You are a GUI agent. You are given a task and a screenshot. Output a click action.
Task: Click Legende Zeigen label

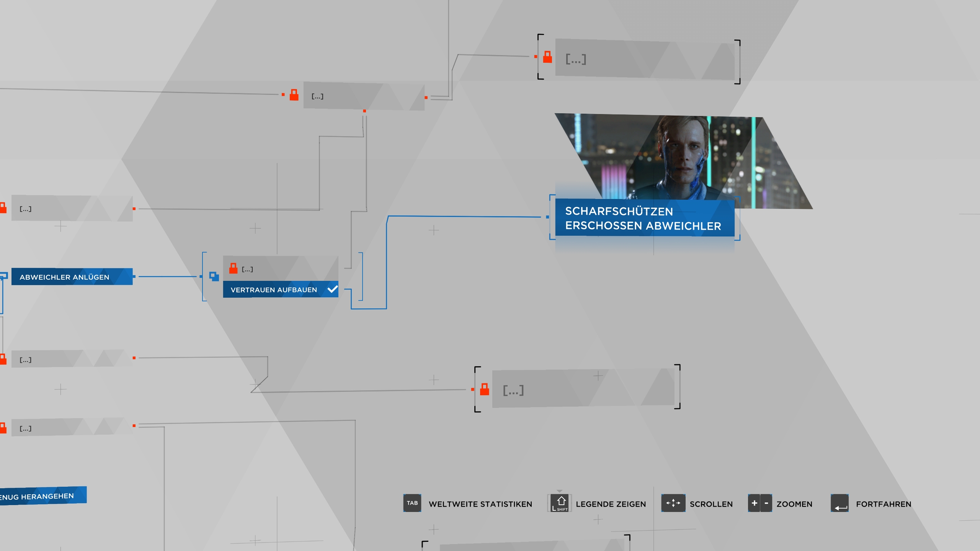tap(611, 504)
